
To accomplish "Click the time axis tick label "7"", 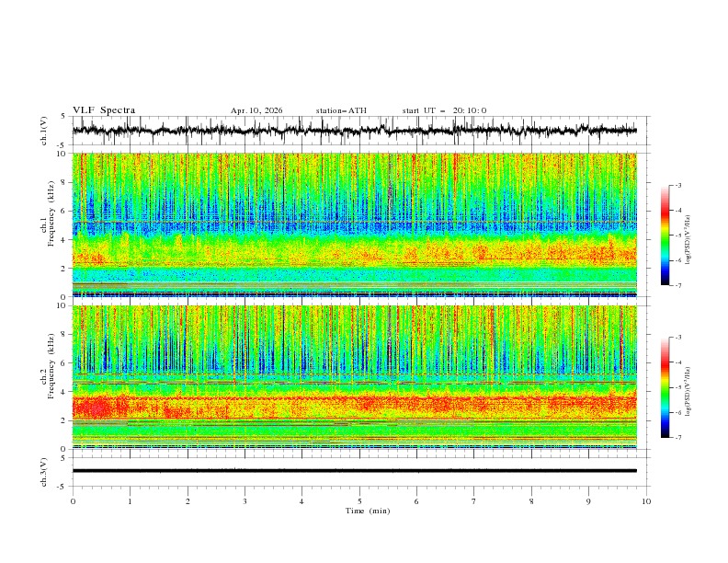I will point(474,501).
